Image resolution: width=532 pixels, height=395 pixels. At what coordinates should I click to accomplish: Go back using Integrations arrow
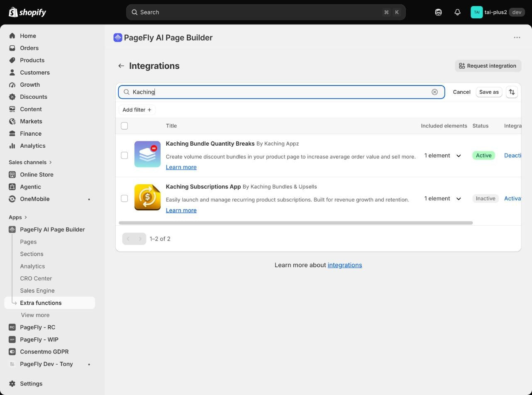point(121,66)
